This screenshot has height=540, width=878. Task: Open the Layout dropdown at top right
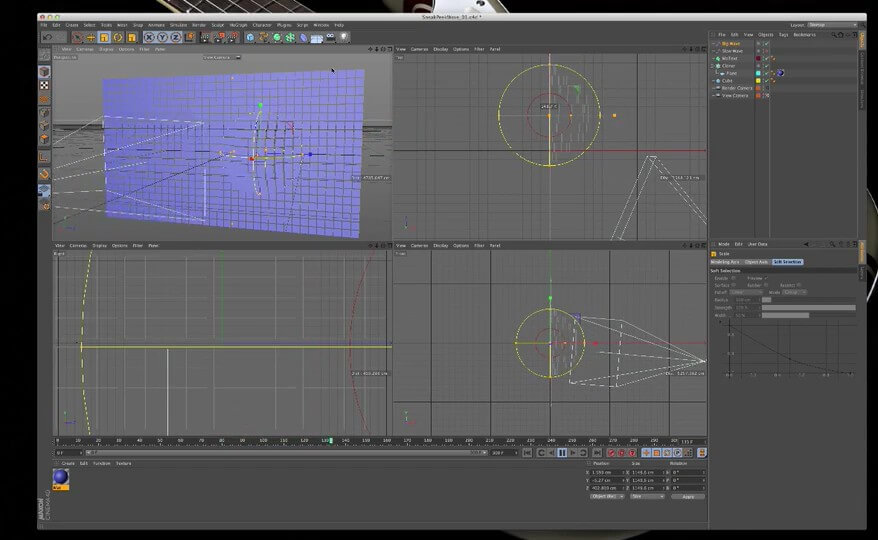[830, 24]
